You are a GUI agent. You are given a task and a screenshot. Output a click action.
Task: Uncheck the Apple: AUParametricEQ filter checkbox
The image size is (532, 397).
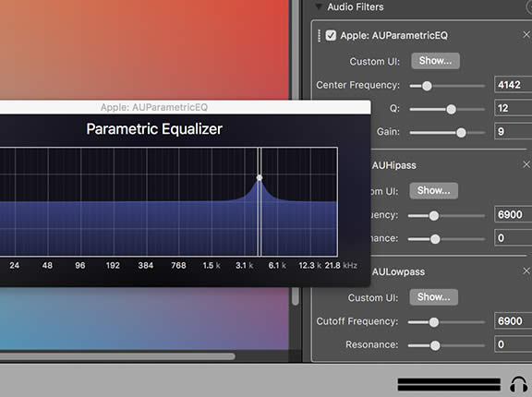click(331, 35)
